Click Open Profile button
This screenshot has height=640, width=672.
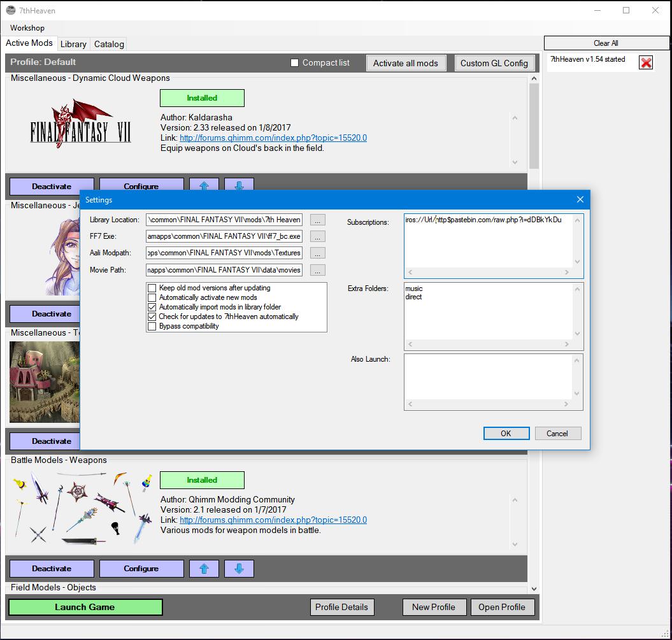(503, 607)
